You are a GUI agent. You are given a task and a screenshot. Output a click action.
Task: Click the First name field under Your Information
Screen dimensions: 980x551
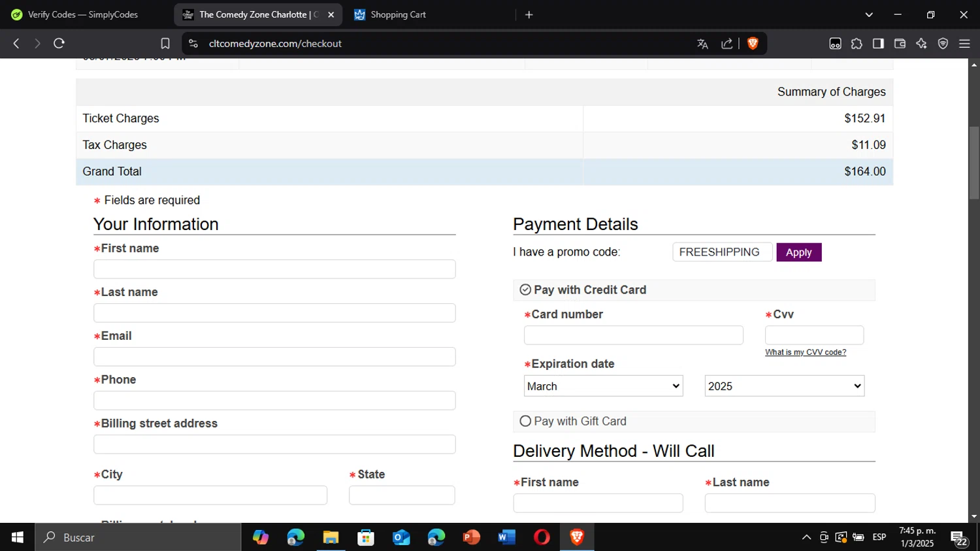click(x=274, y=269)
